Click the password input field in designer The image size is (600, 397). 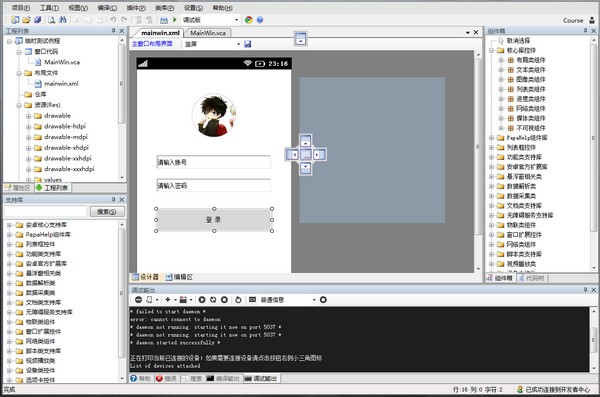click(x=214, y=186)
